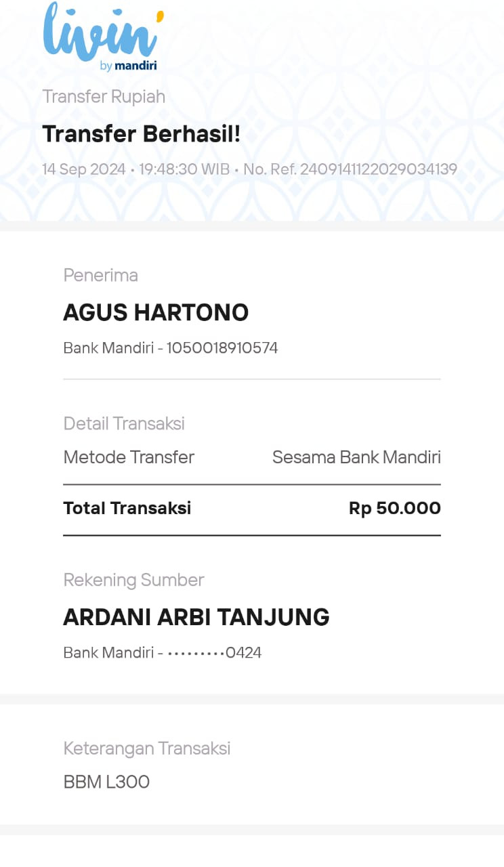Select the 'Metode Transfer' label
Viewport: 504px width, 867px height.
(129, 457)
